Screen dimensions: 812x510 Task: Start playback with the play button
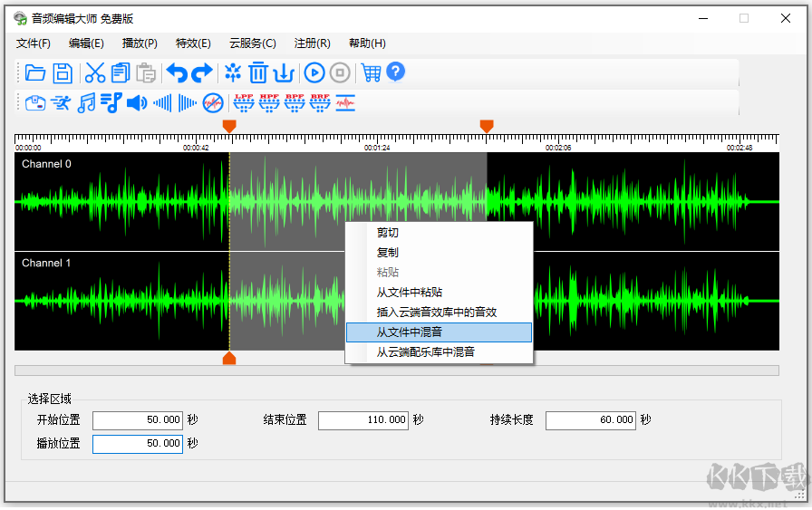(314, 73)
